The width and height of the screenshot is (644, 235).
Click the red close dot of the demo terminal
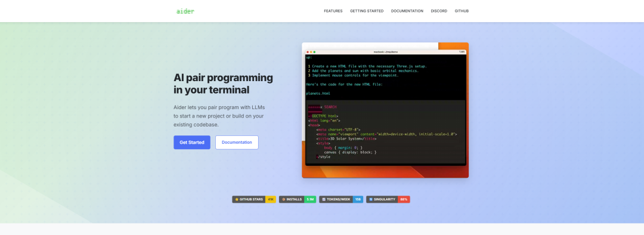pos(308,52)
